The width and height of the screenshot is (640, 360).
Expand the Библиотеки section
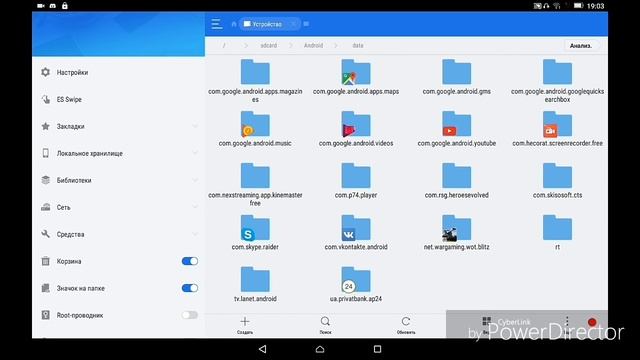pos(118,180)
